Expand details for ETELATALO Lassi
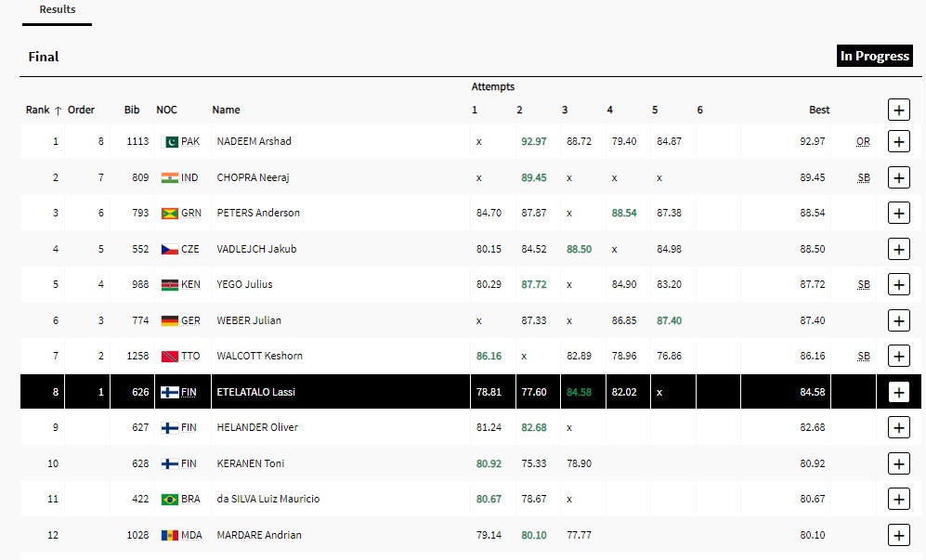Viewport: 926px width, 560px height. tap(898, 392)
